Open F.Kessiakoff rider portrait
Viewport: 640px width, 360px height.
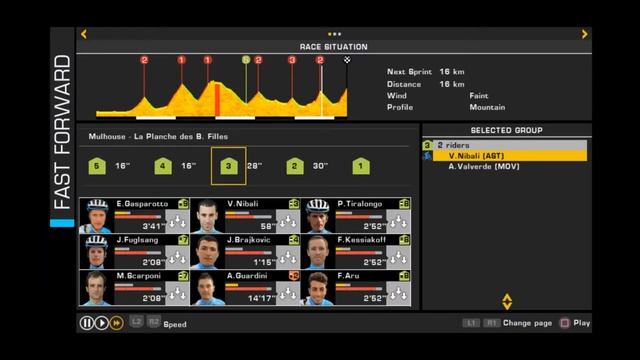coord(318,251)
